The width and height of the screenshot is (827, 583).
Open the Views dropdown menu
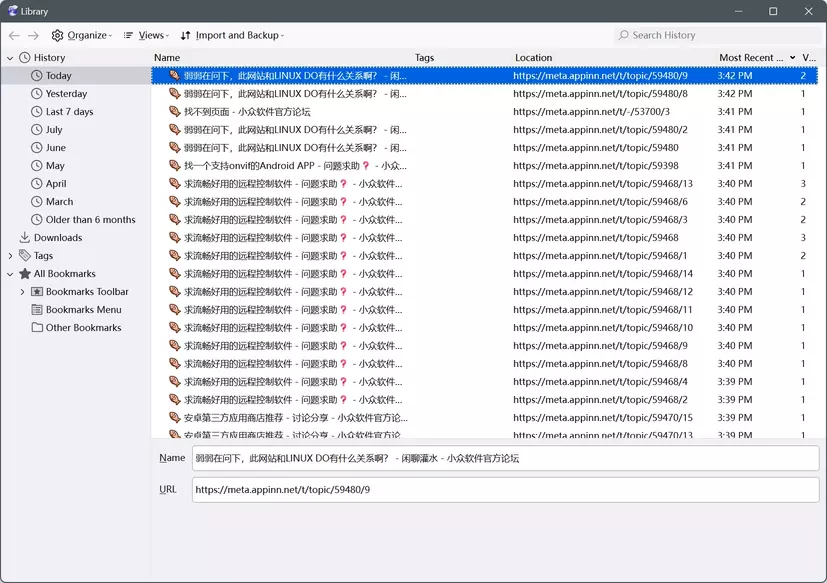point(146,35)
